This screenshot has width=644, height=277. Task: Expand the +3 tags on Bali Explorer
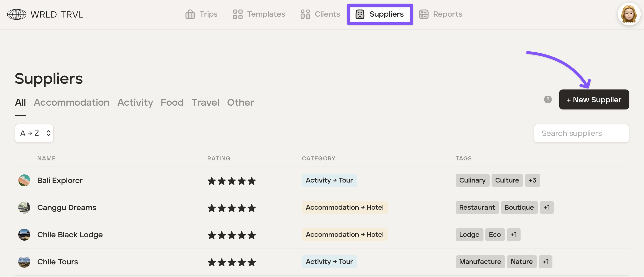tap(532, 180)
